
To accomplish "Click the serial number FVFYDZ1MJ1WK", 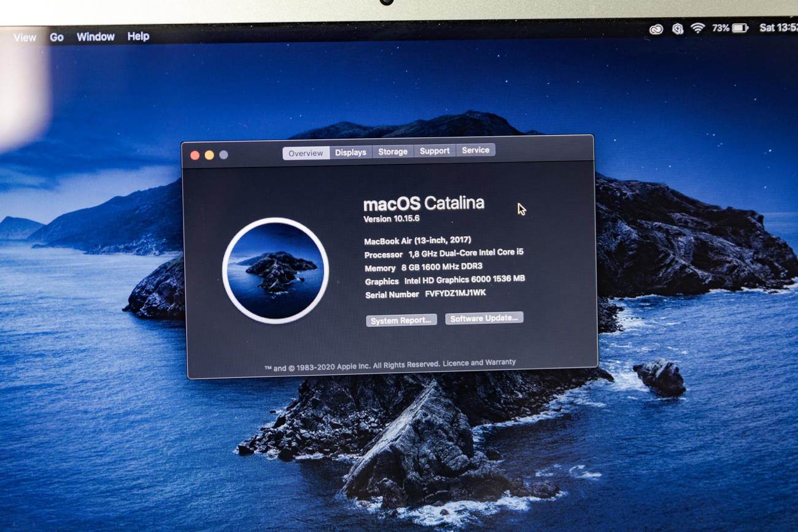I will click(455, 293).
